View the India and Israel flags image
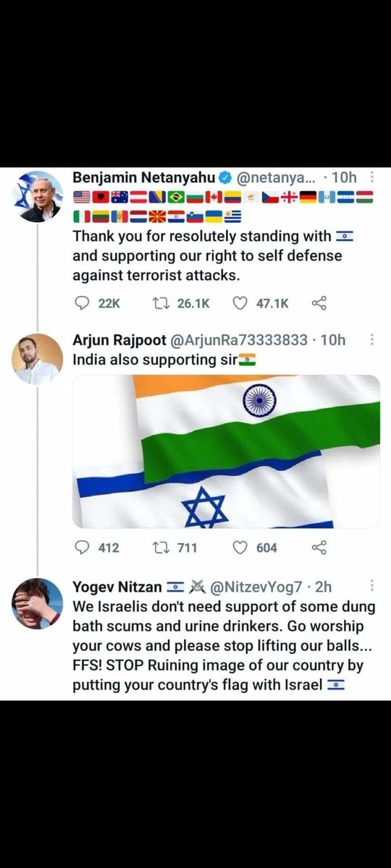This screenshot has width=391, height=868. coord(226,451)
